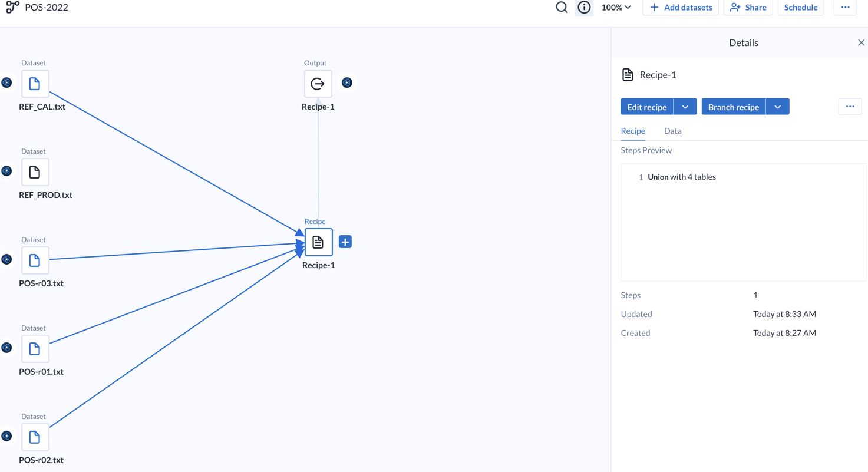Toggle the info details panel icon

click(584, 8)
